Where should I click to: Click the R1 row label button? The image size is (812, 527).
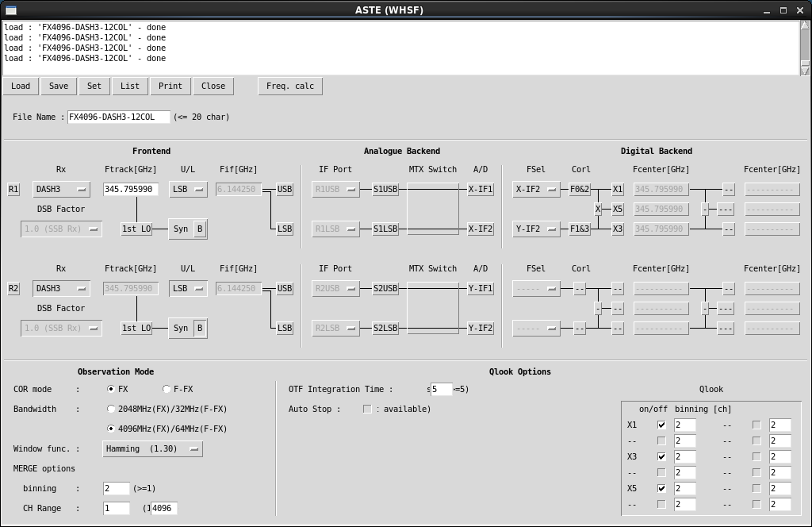click(13, 189)
